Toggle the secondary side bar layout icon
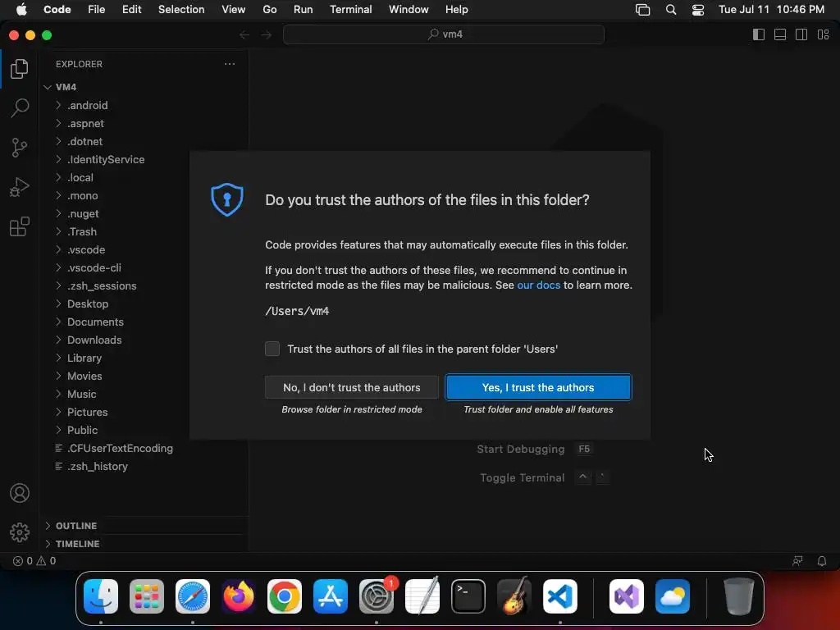The width and height of the screenshot is (840, 630). point(801,34)
